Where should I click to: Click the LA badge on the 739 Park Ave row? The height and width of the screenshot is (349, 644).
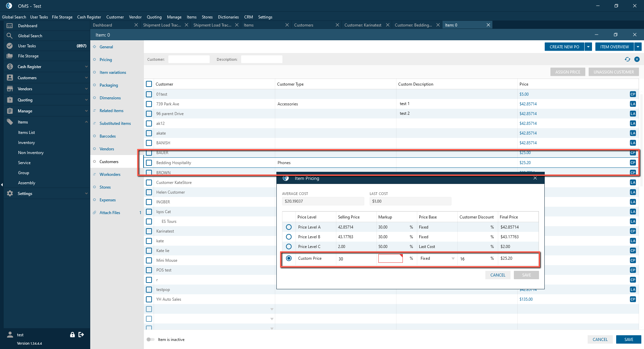633,104
